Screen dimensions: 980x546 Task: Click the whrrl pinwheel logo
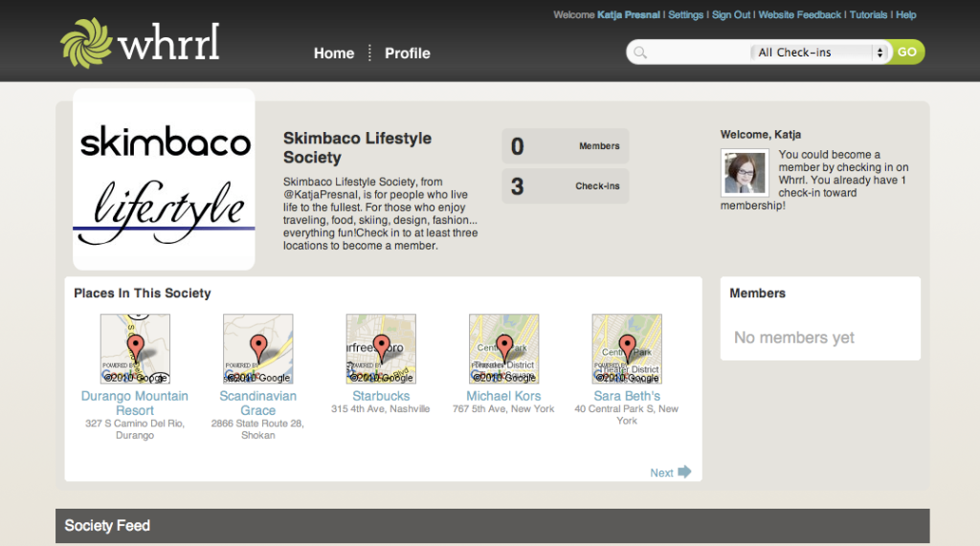click(85, 42)
